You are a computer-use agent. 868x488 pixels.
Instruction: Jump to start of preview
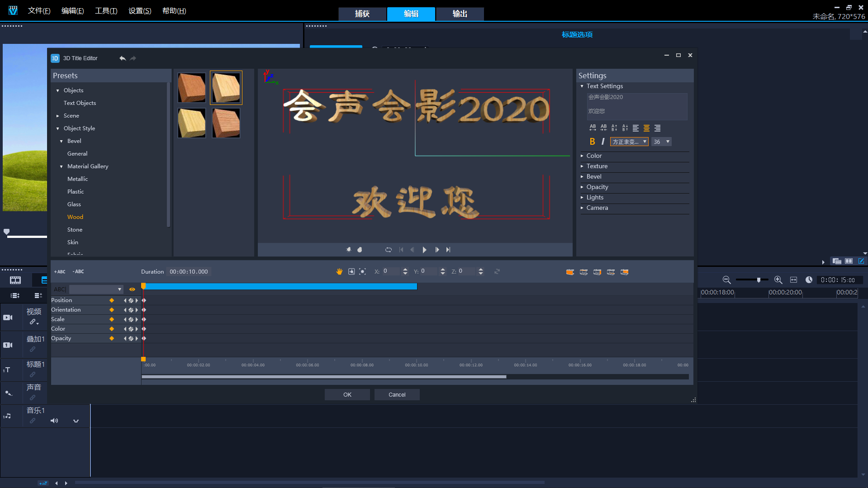coord(401,250)
